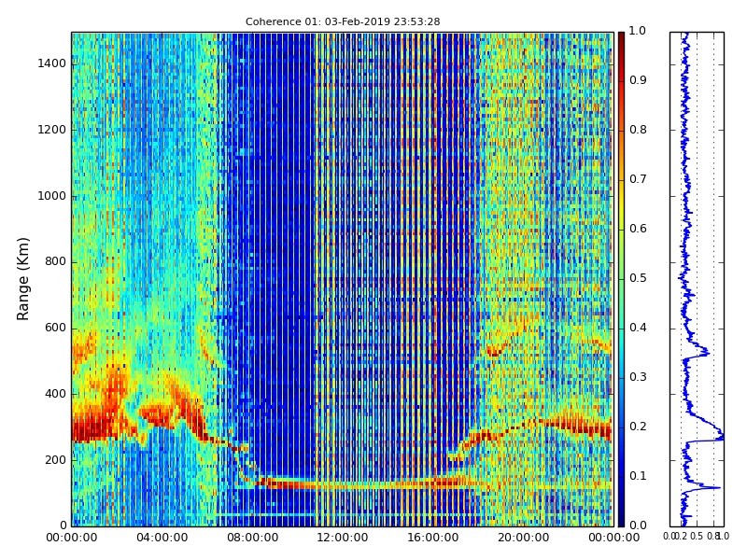Click the 200 range tick label

pyautogui.click(x=55, y=460)
